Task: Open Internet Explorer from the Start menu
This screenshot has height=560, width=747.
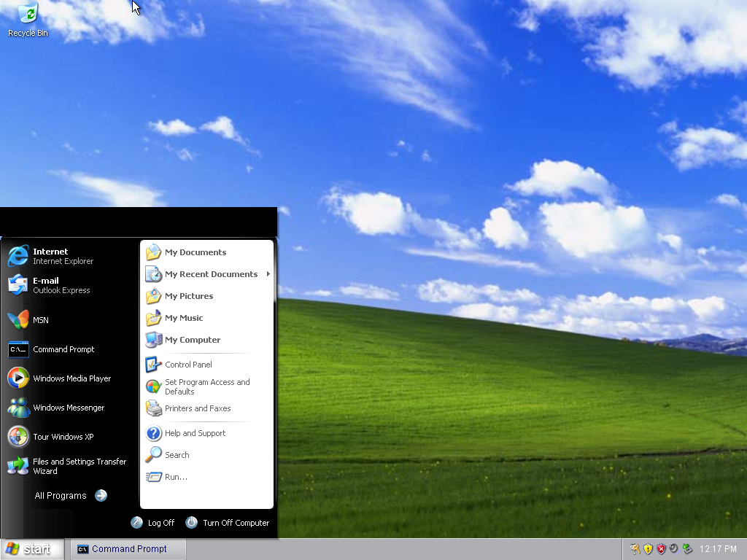Action: [69, 256]
